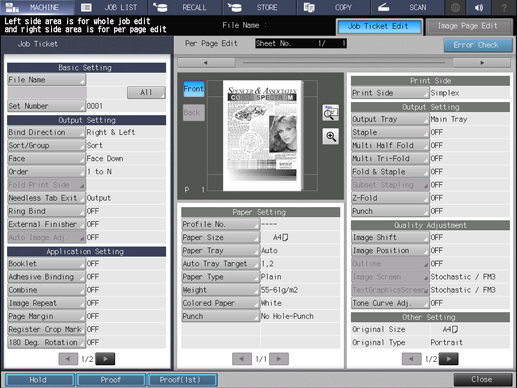
Task: Open the File Name setting
Action: click(x=46, y=80)
